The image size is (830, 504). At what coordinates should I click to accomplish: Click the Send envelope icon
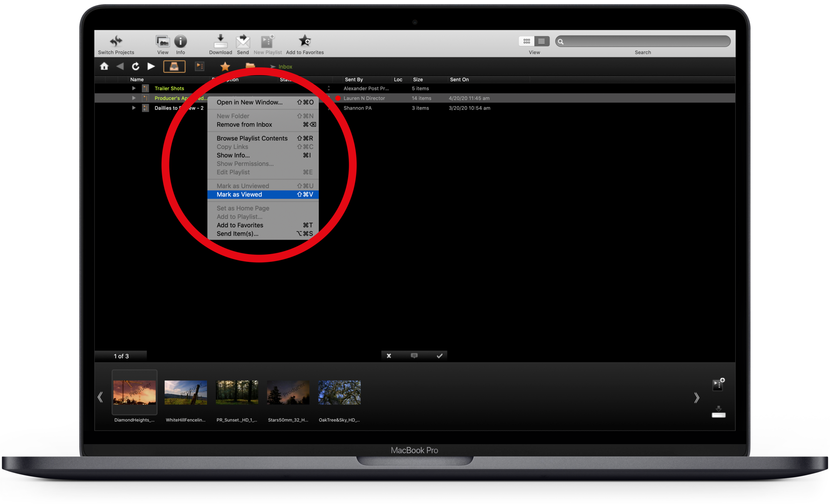pos(243,41)
